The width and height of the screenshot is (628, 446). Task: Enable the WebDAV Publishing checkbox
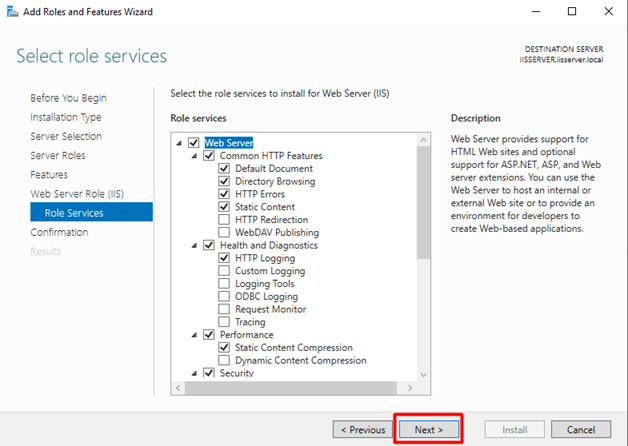pyautogui.click(x=224, y=232)
